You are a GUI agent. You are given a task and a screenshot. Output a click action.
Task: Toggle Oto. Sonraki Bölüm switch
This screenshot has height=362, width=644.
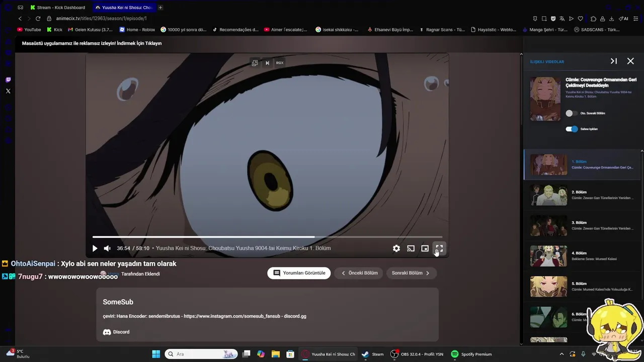pyautogui.click(x=572, y=113)
